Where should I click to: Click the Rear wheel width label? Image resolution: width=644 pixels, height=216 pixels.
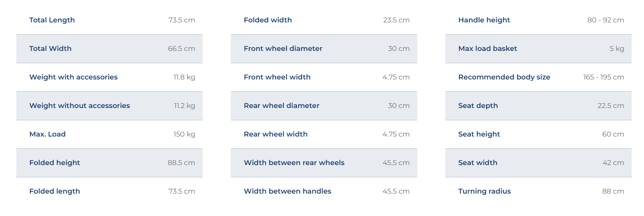(x=276, y=134)
